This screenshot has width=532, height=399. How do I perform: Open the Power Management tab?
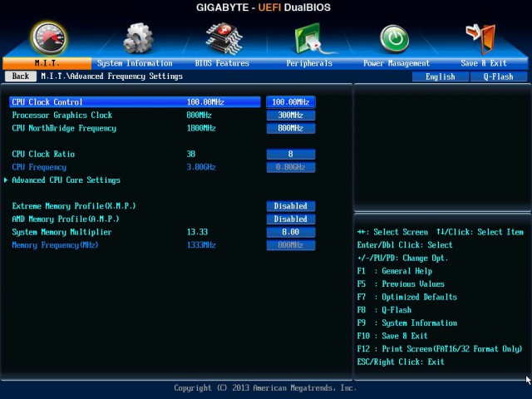[397, 63]
